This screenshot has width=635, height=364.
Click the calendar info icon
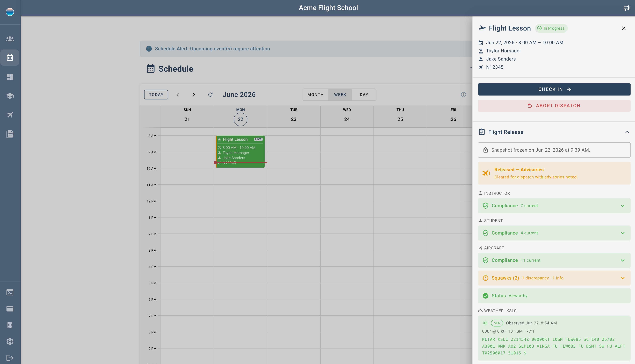[x=463, y=94]
